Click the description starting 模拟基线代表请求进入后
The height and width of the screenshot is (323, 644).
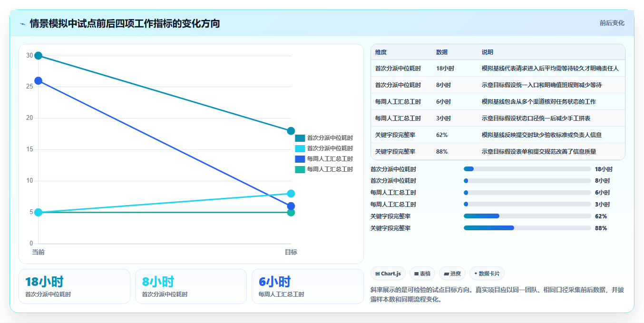(x=550, y=69)
